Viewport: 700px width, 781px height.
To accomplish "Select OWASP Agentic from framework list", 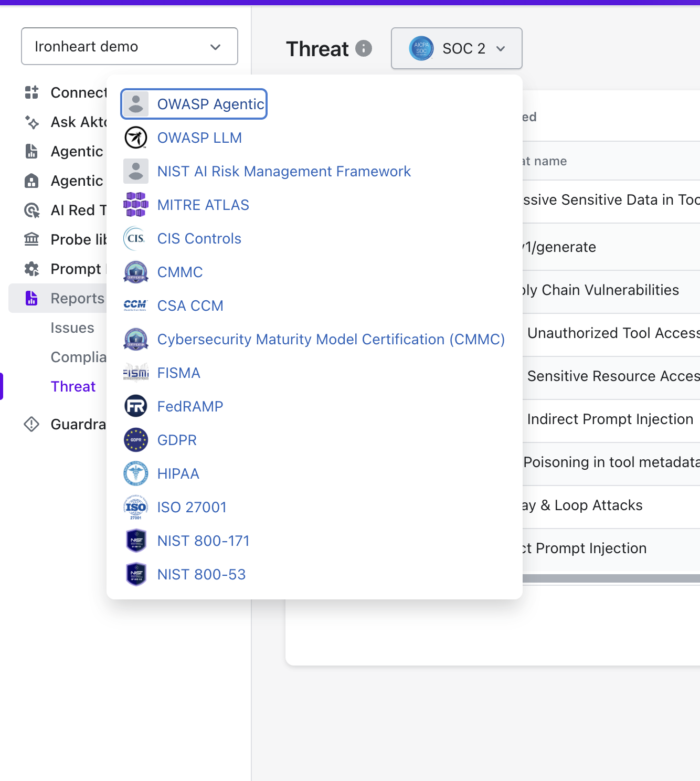I will [210, 104].
